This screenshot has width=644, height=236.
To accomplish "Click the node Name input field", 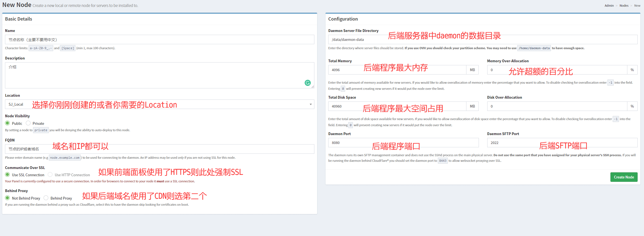I will [159, 40].
